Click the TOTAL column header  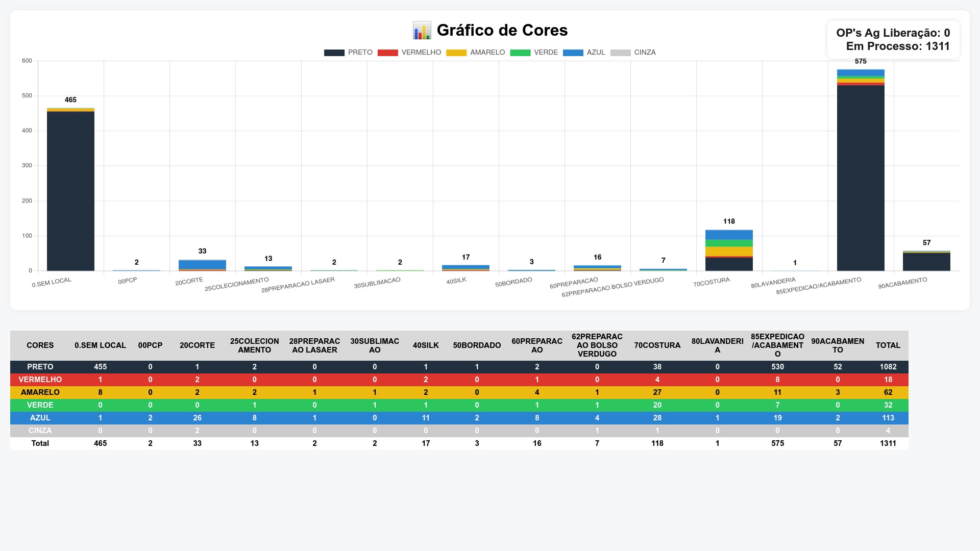click(888, 345)
